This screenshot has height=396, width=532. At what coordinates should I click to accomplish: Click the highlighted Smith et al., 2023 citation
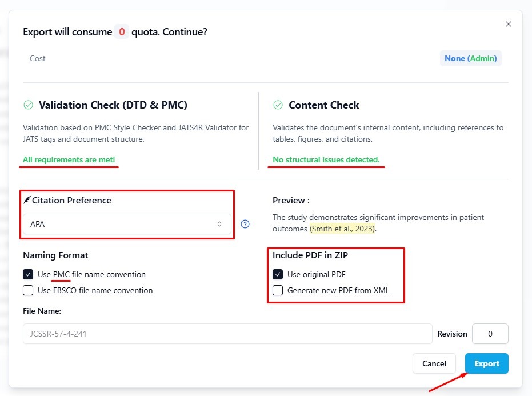pos(343,229)
